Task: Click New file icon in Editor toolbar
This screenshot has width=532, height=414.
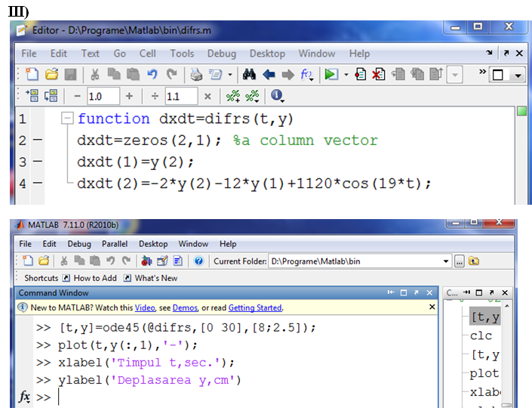Action: coord(32,74)
